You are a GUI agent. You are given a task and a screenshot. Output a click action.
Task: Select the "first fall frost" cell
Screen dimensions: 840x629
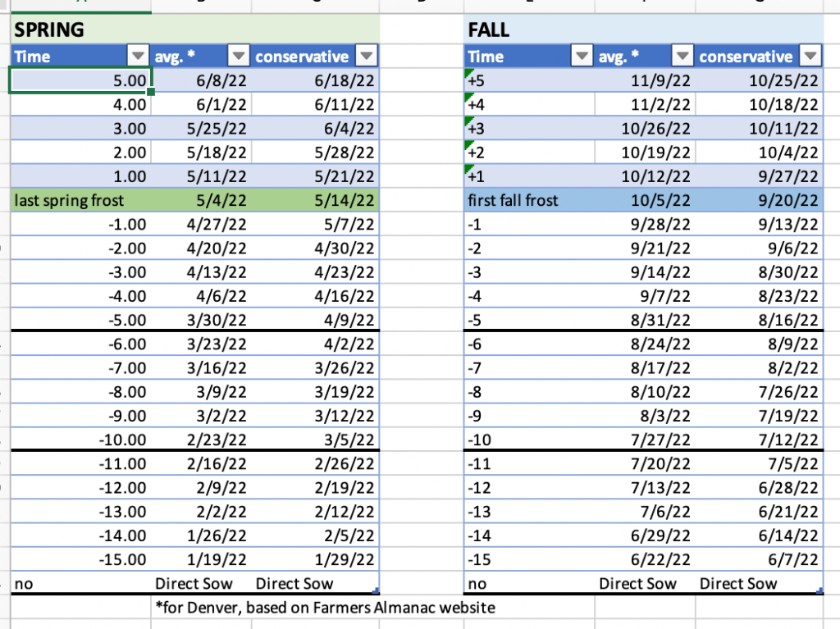[514, 200]
